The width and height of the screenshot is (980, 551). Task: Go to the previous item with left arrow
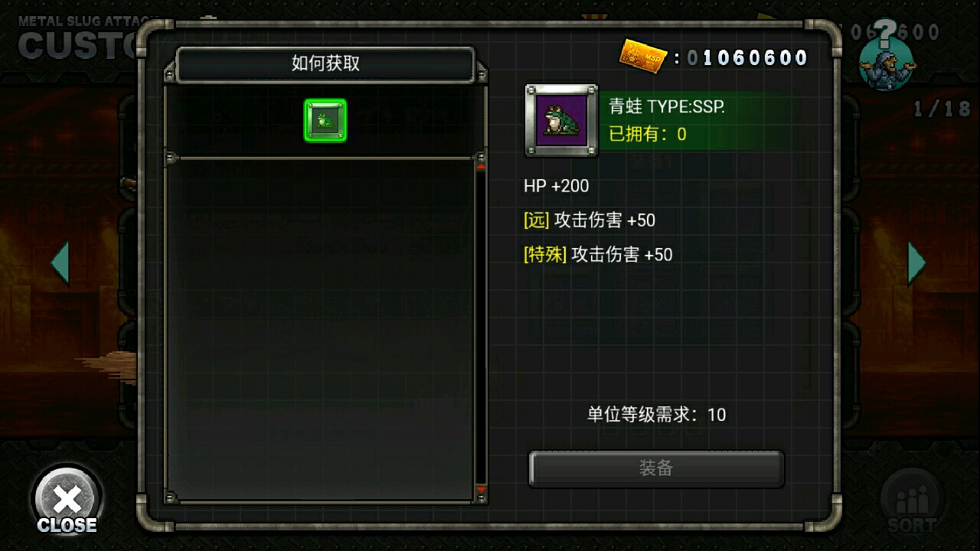tap(60, 263)
